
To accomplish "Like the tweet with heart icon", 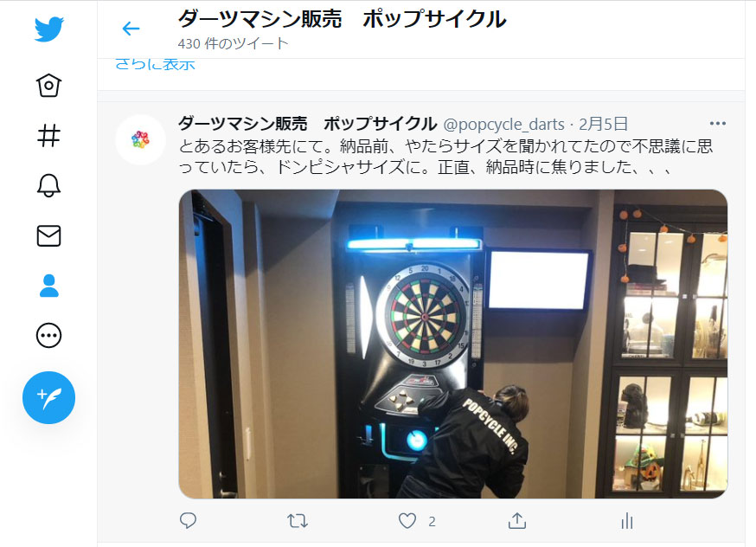I will point(407,521).
